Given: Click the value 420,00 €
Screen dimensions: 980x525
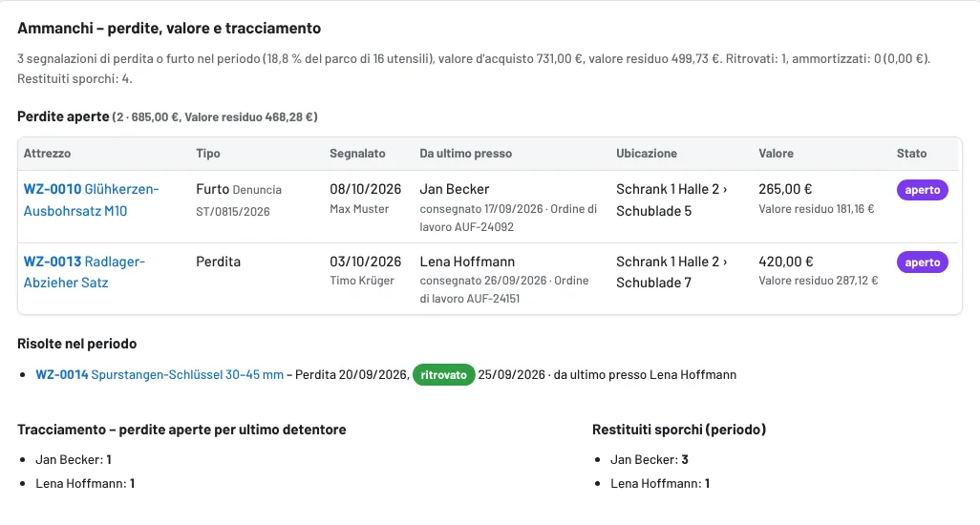Looking at the screenshot, I should [x=786, y=262].
